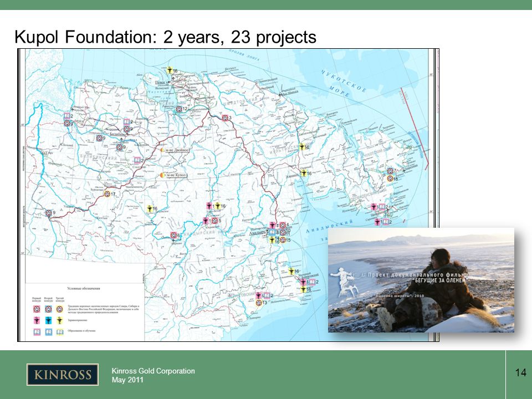Select map marker number 6
Viewport: 532px width, 399px height.
(x=173, y=235)
